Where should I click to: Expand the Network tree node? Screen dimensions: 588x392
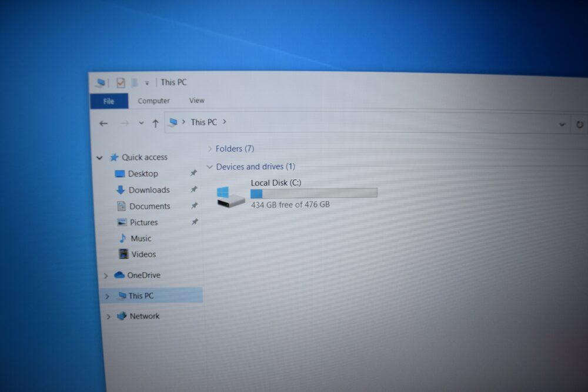tap(108, 317)
